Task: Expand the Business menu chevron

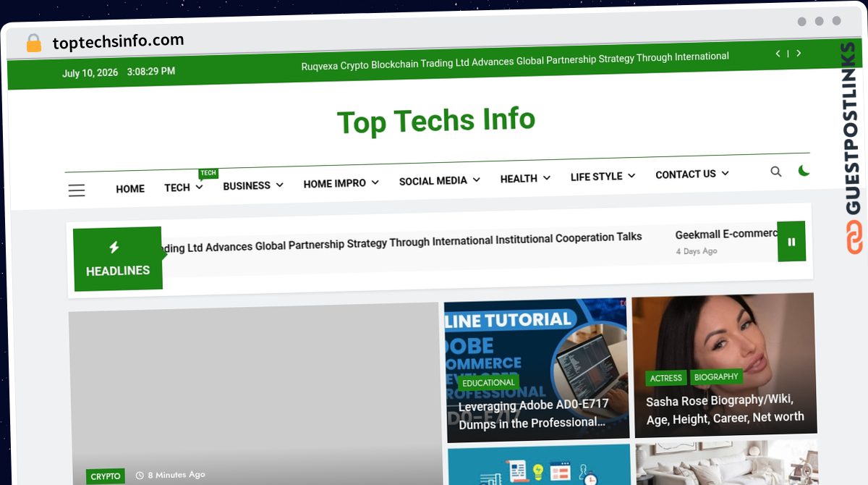Action: (x=280, y=185)
